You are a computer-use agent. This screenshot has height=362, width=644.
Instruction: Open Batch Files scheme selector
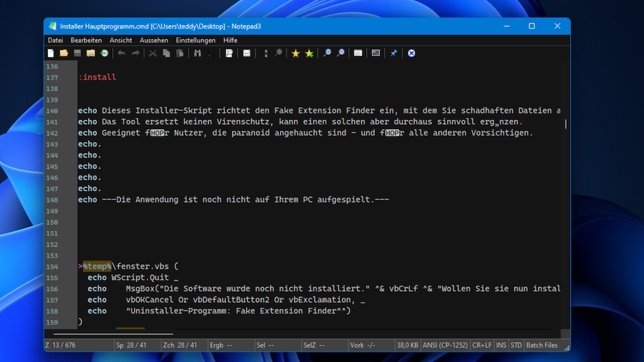(x=542, y=345)
